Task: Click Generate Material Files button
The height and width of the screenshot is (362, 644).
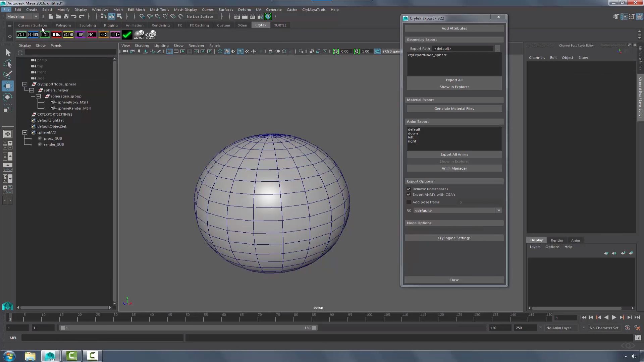Action: (454, 109)
